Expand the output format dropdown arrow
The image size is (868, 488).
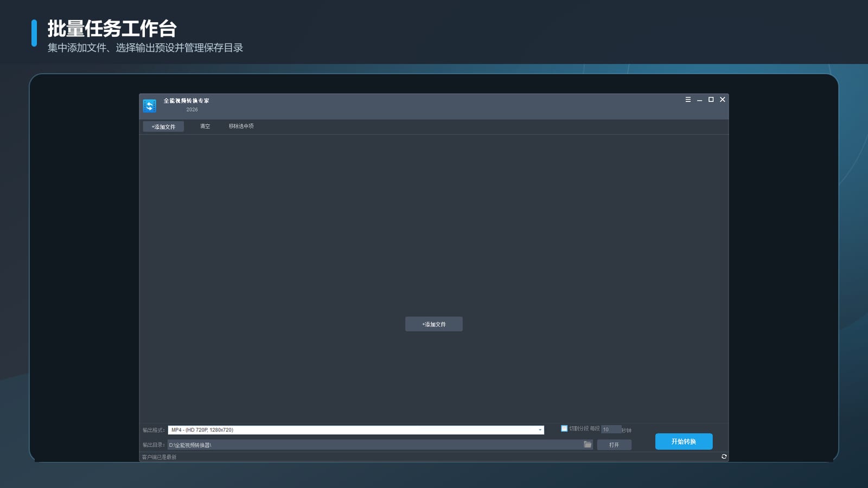point(540,430)
